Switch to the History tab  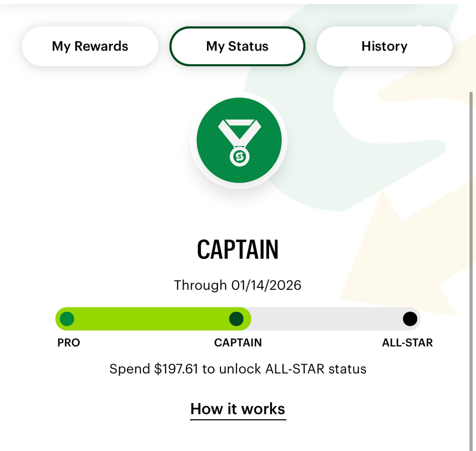click(384, 46)
